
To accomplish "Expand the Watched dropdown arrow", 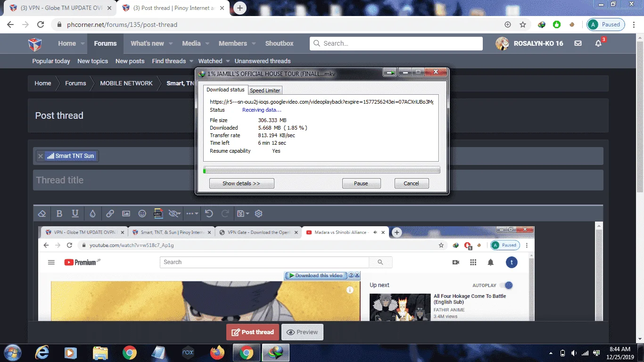I will (228, 61).
